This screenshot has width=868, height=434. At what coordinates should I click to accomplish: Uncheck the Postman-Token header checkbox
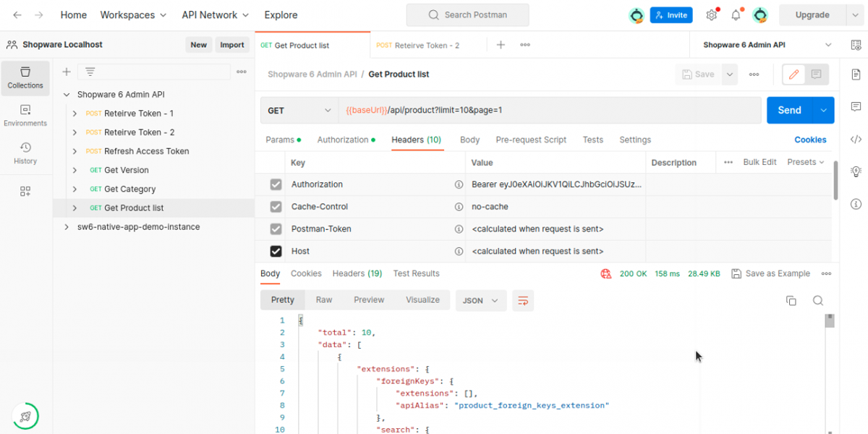point(276,229)
